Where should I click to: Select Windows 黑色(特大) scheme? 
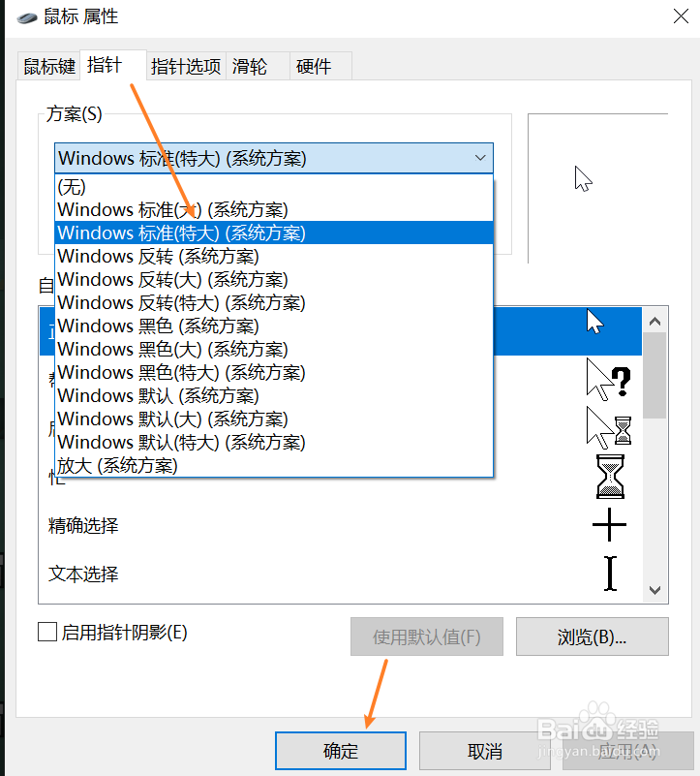pos(274,372)
